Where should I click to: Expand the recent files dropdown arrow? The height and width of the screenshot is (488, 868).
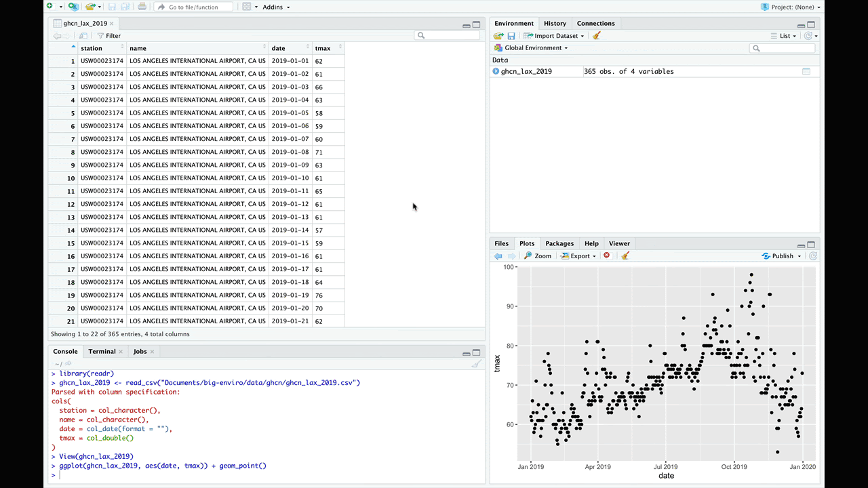tap(100, 7)
